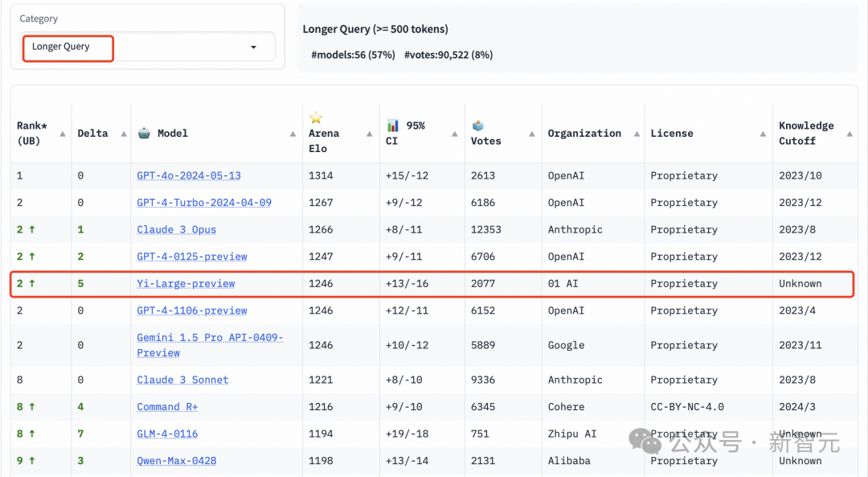Select the 01 AI organization cell
The width and height of the screenshot is (868, 477).
pos(563,284)
